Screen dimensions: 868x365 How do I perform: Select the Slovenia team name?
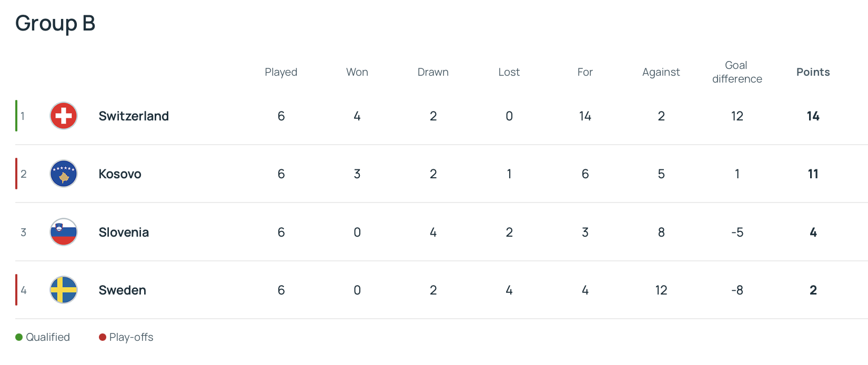point(124,232)
